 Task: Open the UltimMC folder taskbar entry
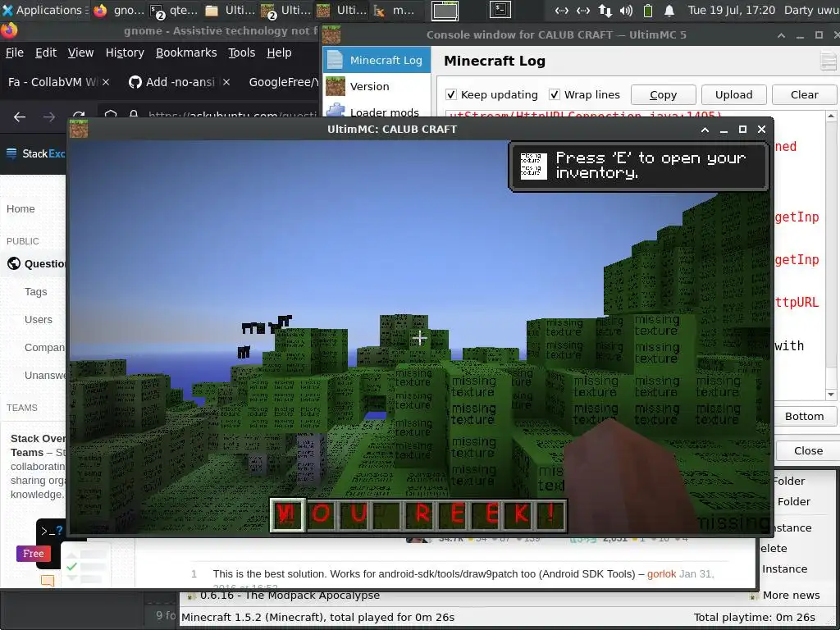[x=231, y=10]
